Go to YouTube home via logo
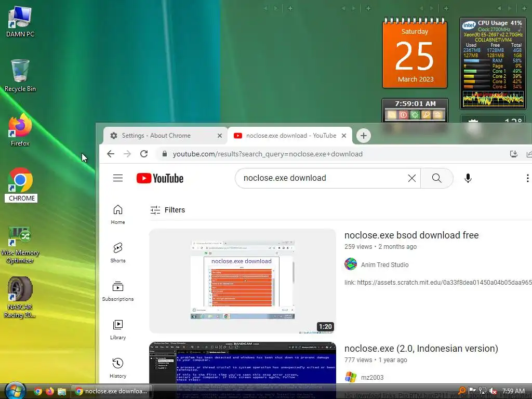Screen dimensions: 532x399 pyautogui.click(x=160, y=178)
